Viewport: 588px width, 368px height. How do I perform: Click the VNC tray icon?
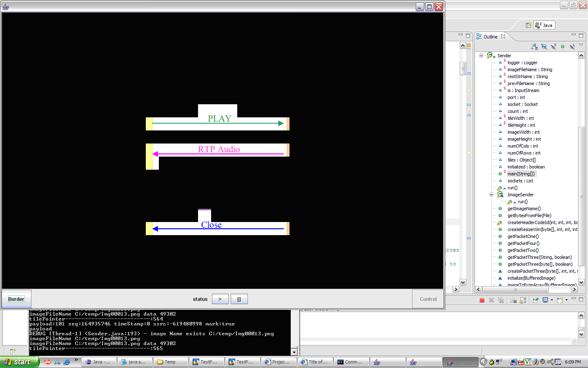528,362
